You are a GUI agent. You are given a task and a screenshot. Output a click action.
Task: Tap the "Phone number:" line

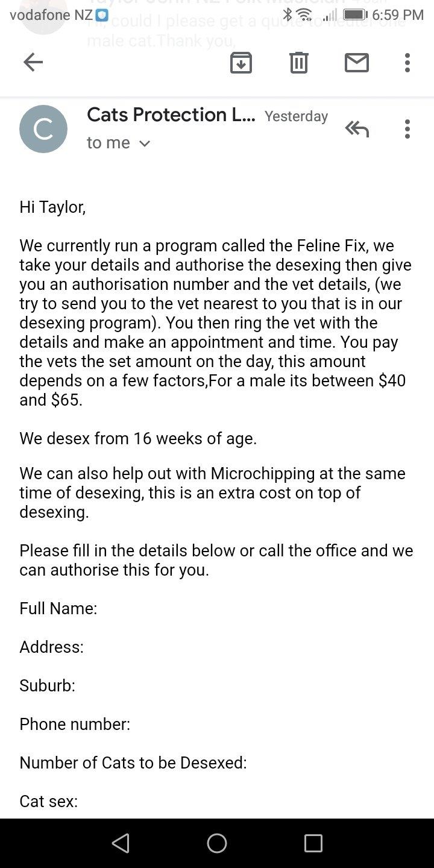(75, 724)
